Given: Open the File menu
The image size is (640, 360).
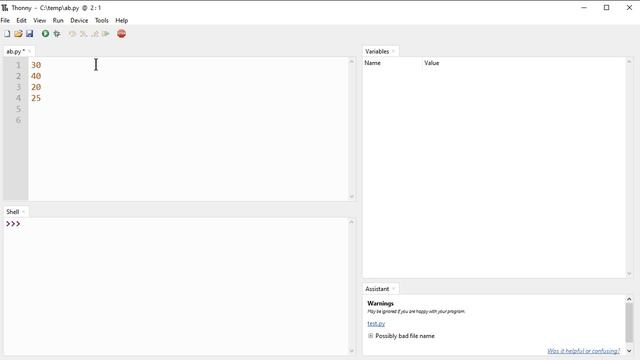Looking at the screenshot, I should 5,20.
